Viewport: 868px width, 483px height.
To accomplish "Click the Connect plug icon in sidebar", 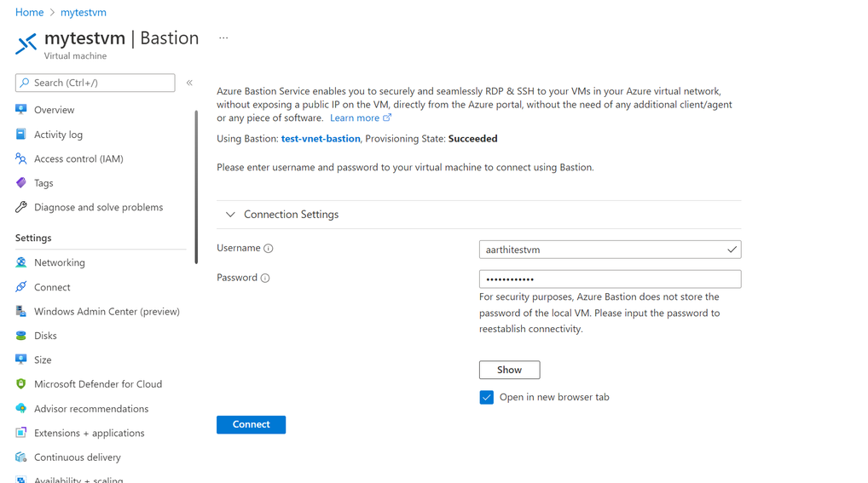I will pyautogui.click(x=21, y=286).
